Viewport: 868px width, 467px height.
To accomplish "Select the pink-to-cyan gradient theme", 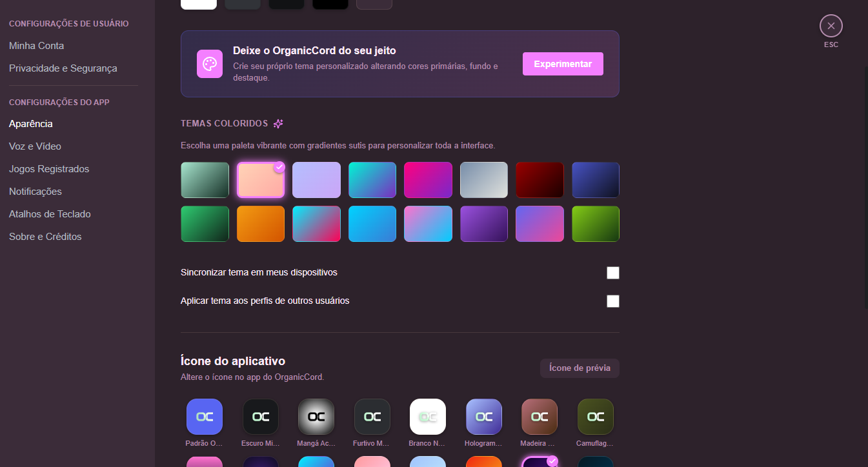I will [428, 224].
